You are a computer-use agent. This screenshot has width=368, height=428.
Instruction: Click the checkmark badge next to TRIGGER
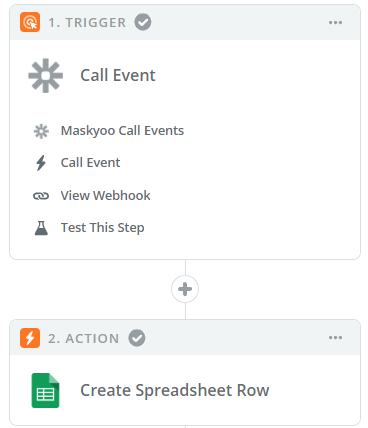click(x=143, y=22)
